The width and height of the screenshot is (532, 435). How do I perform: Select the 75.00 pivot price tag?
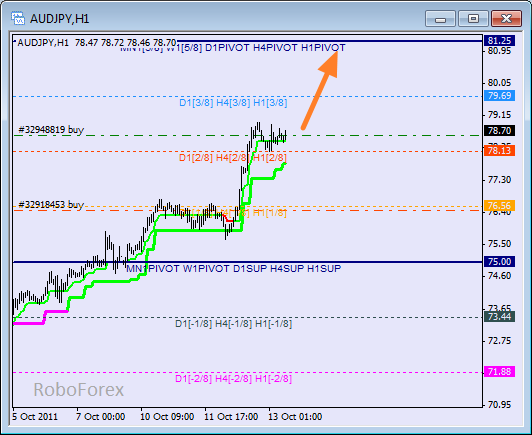pos(499,261)
